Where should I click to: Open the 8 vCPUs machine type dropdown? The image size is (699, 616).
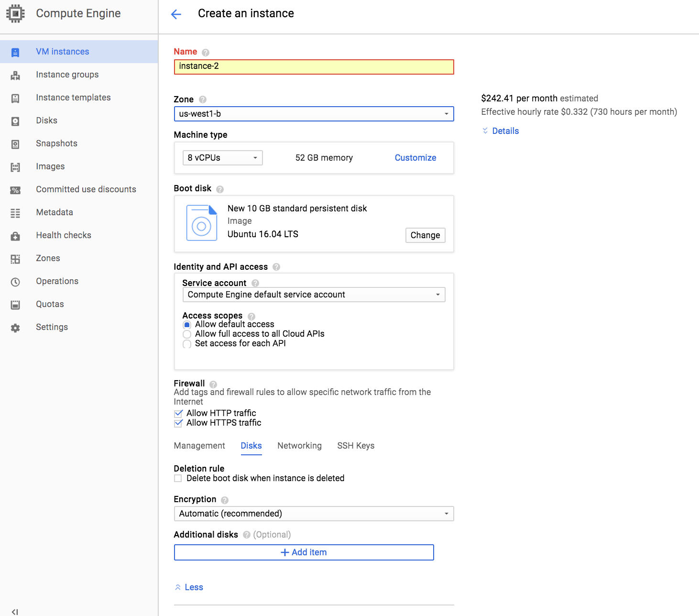coord(222,158)
